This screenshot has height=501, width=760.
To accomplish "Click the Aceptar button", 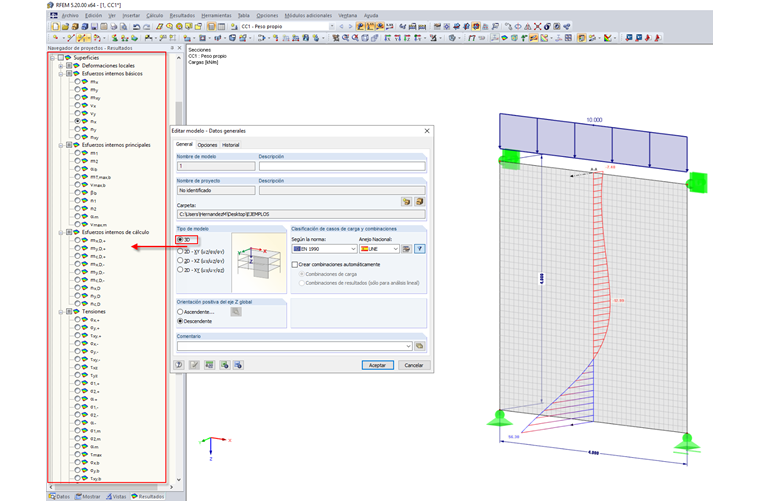I will coord(377,365).
